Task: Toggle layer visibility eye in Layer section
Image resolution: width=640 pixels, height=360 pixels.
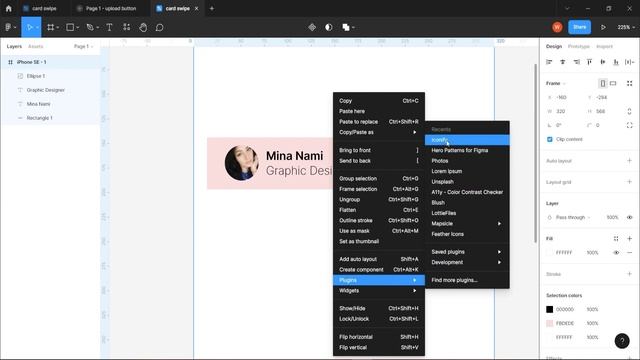Action: coord(629,218)
